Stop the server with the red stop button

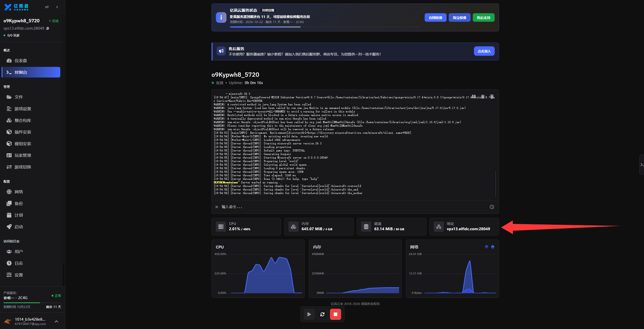pos(335,314)
